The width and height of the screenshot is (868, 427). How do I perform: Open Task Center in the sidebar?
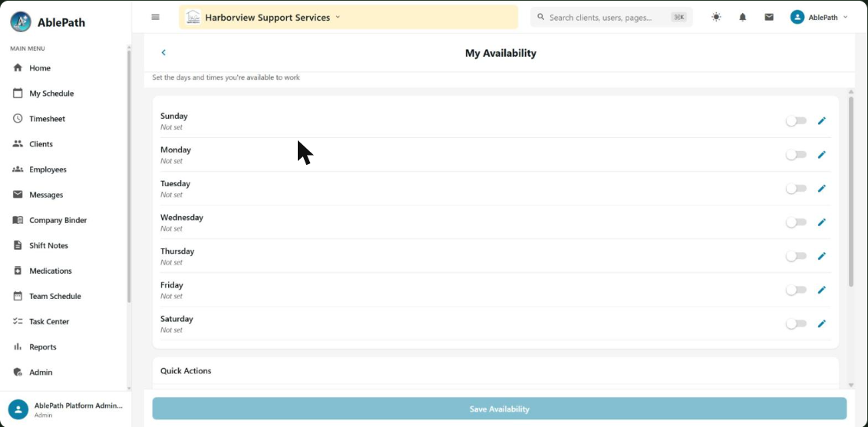click(64, 321)
